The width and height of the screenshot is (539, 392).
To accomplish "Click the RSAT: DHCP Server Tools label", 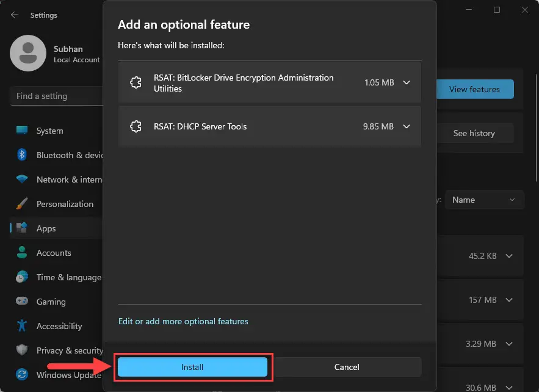I will click(200, 126).
